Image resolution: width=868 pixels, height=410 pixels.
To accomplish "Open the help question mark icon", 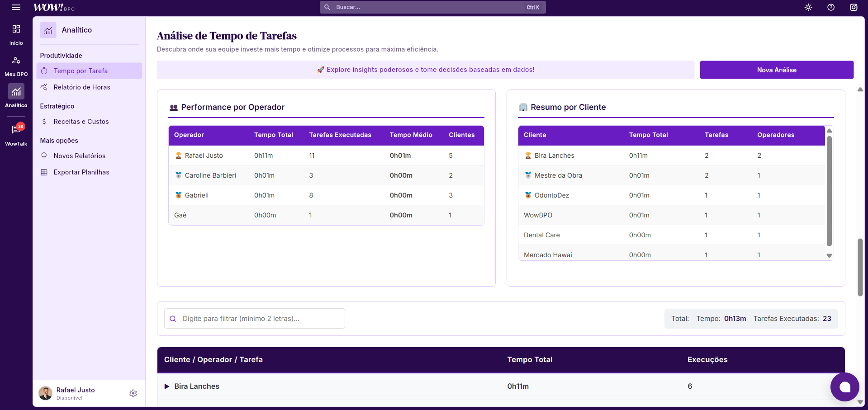I will (x=831, y=7).
